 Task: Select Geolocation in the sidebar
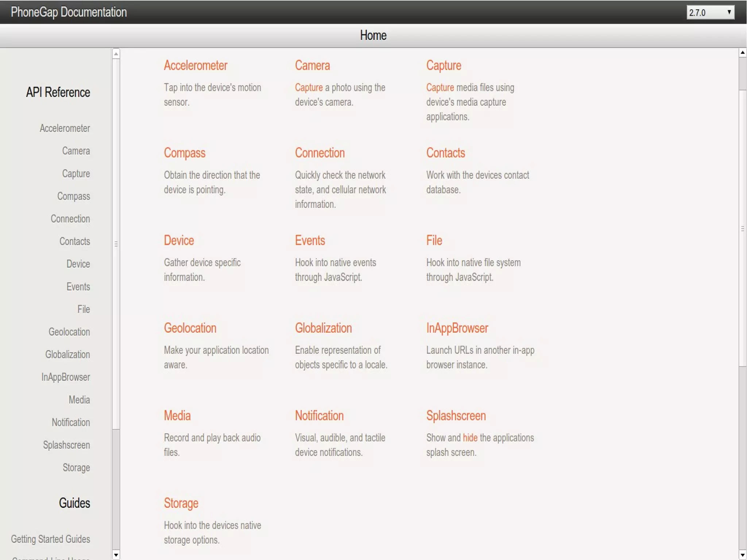69,332
